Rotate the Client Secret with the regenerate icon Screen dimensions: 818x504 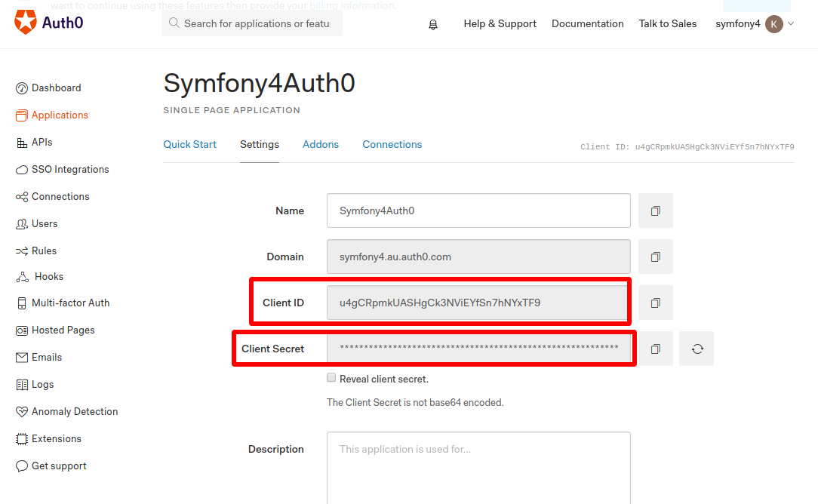tap(696, 349)
